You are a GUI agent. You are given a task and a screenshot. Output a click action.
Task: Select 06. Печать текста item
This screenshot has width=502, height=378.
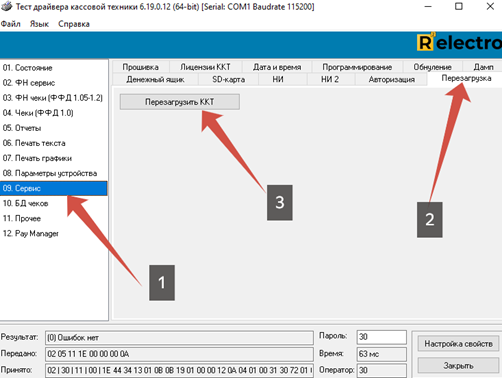[x=54, y=143]
